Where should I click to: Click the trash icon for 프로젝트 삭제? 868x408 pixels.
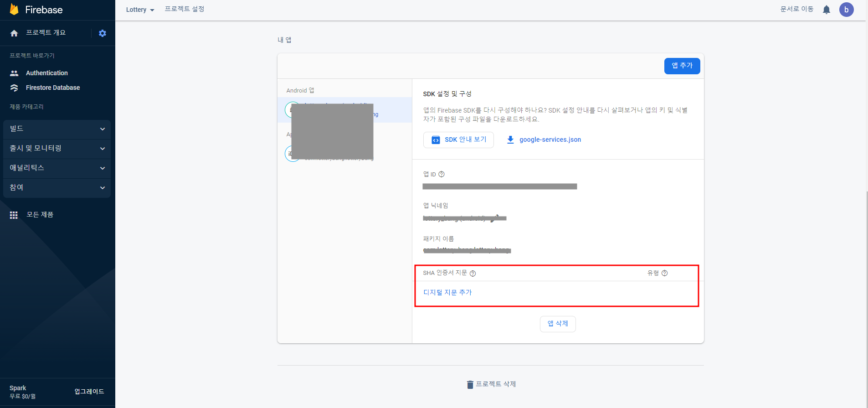coord(470,385)
